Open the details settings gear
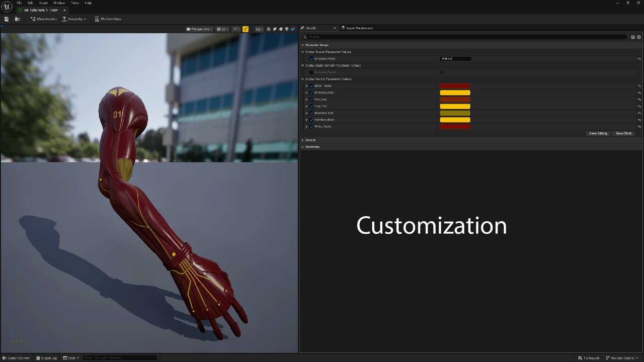 pos(639,37)
